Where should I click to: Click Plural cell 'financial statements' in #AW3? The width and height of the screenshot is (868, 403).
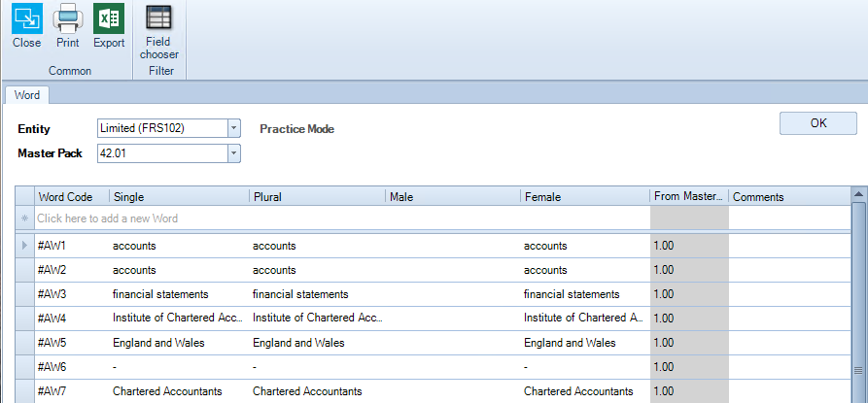click(x=317, y=294)
